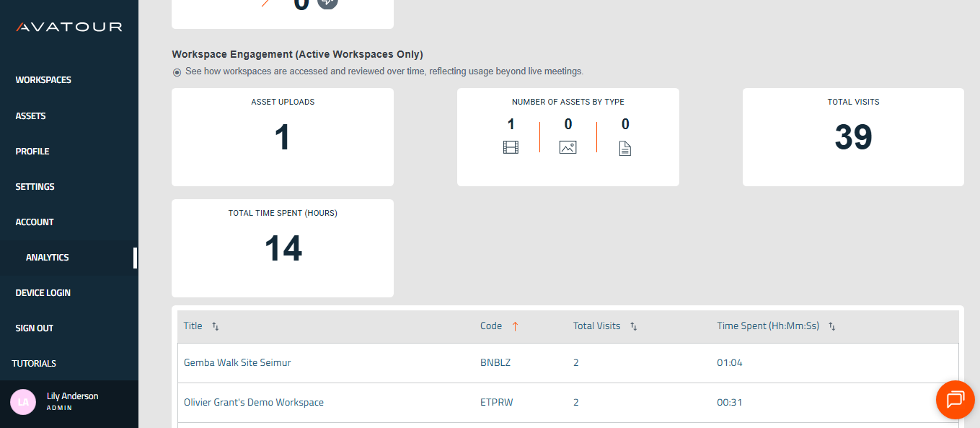
Task: Toggle sorting on Total Visits column
Action: 633,326
